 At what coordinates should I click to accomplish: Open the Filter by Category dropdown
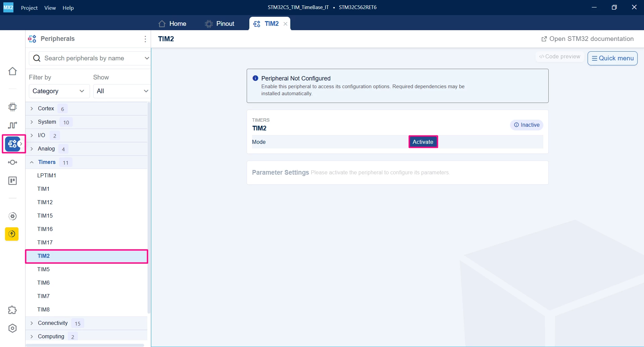(59, 91)
